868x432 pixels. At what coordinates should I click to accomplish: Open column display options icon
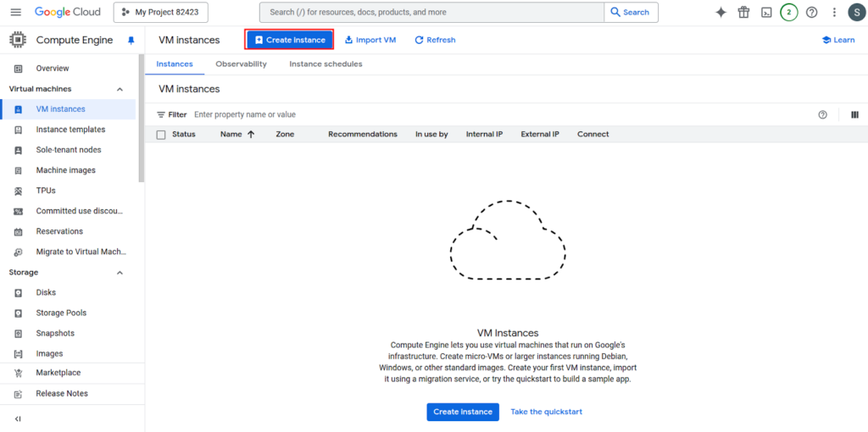854,114
